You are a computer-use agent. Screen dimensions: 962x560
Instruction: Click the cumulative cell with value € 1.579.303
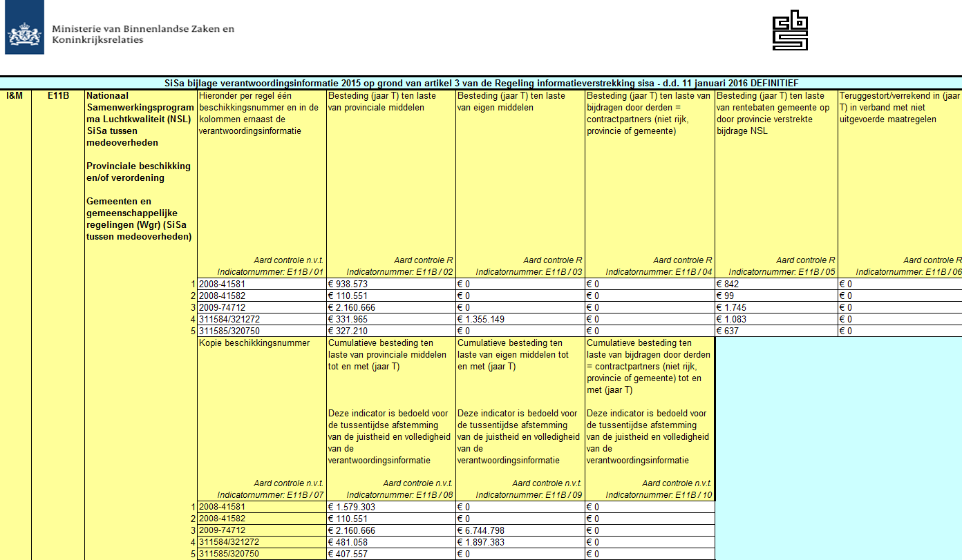point(391,507)
